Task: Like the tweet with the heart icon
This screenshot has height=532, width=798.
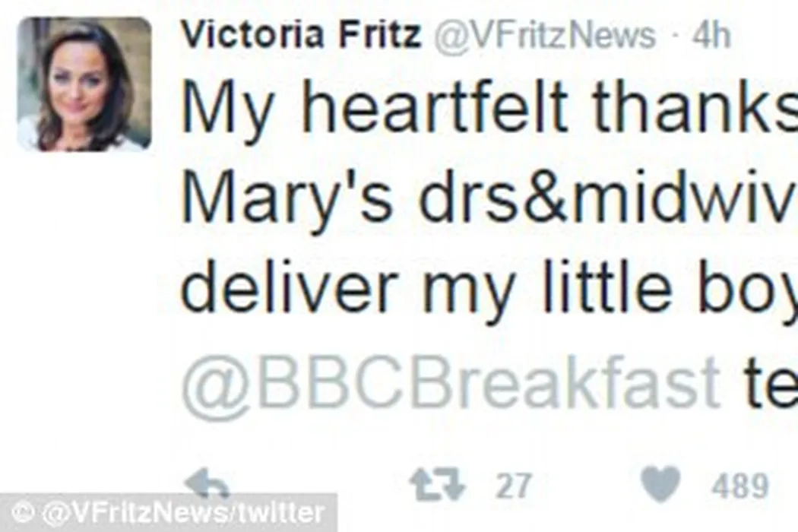Action: click(660, 485)
